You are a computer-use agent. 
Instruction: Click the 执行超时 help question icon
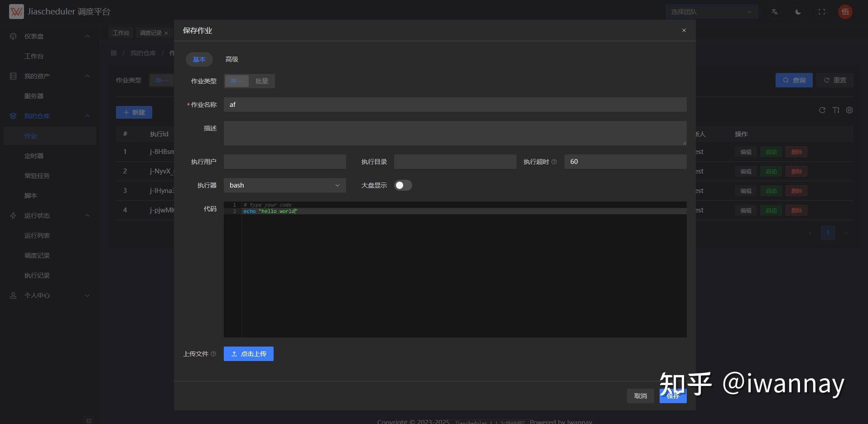click(x=554, y=162)
